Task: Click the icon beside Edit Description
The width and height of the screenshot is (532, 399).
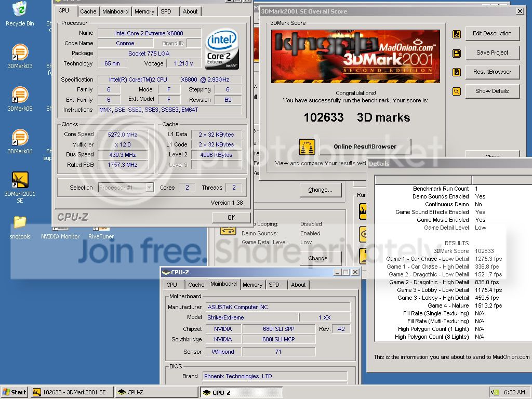Action: [x=457, y=34]
